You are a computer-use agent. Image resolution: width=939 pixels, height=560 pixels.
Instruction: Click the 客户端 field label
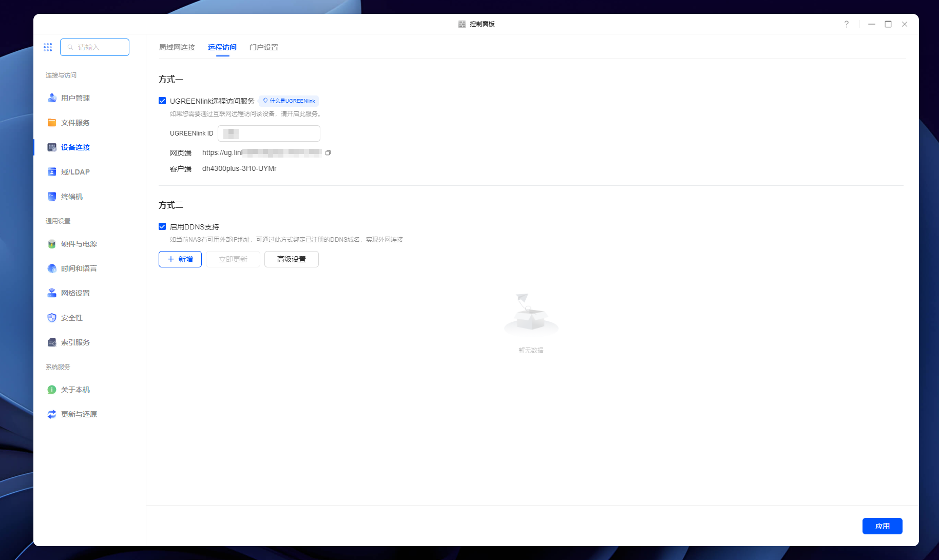click(x=181, y=168)
